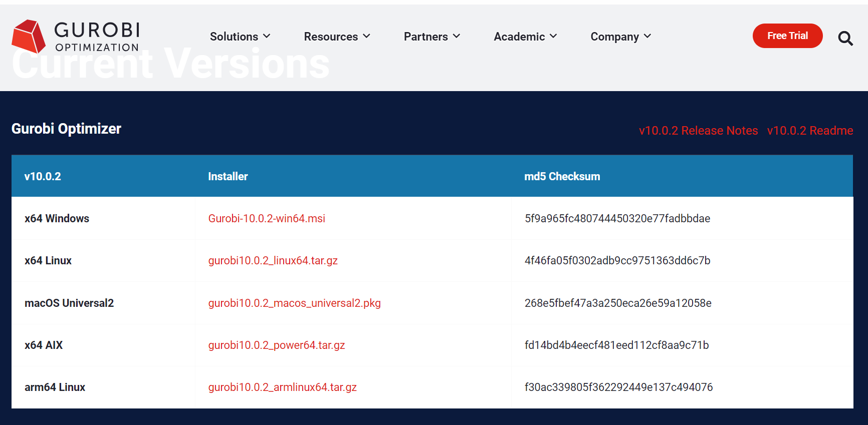
Task: Expand the Resources menu chevron
Action: pyautogui.click(x=366, y=36)
